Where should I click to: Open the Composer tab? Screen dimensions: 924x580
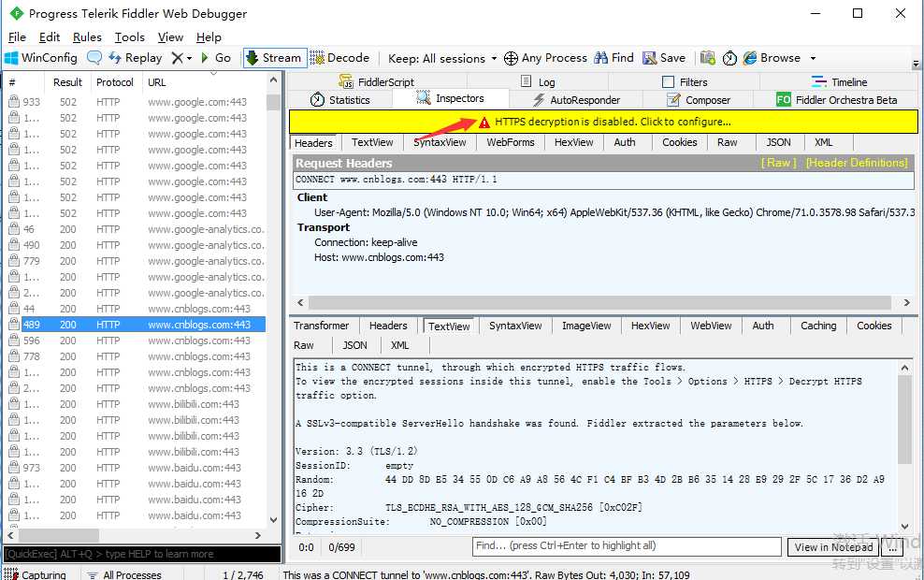tap(699, 99)
